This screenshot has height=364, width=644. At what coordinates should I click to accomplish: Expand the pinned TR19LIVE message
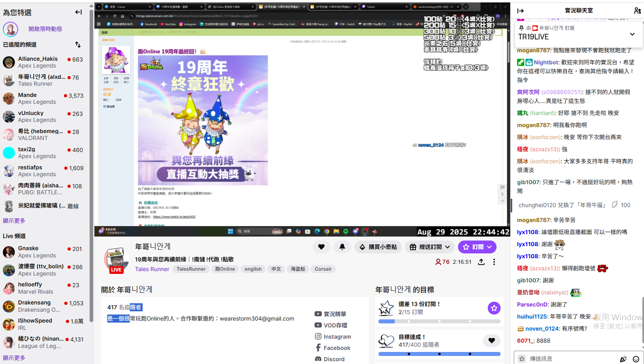coord(632,34)
